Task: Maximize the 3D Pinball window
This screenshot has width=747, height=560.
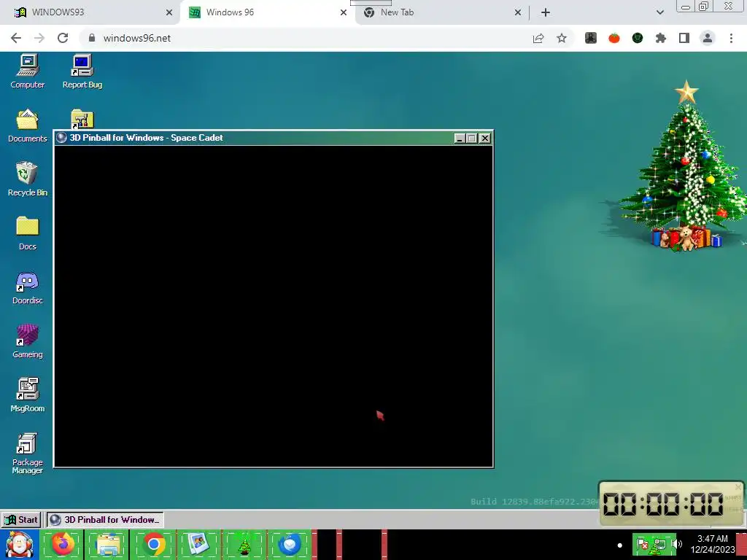Action: (472, 138)
